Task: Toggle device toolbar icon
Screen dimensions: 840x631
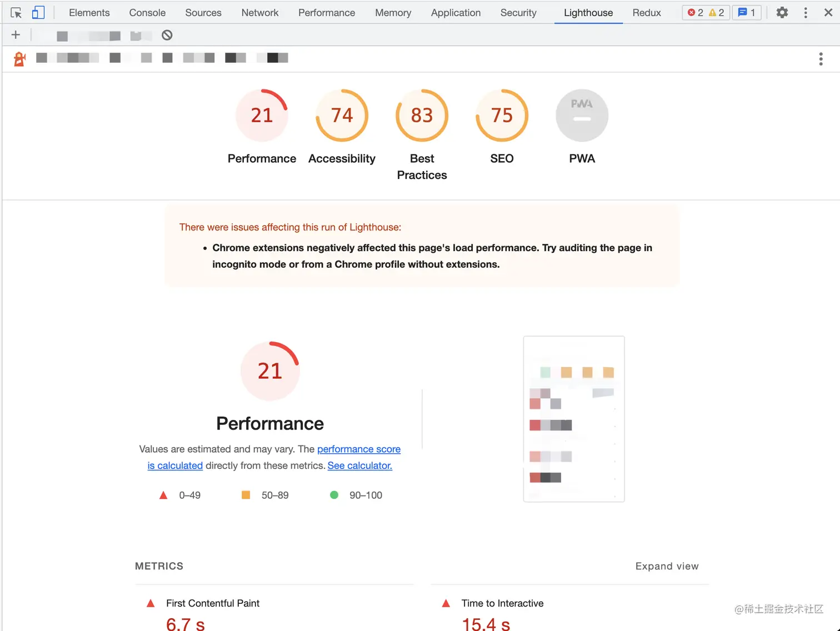Action: click(x=38, y=12)
